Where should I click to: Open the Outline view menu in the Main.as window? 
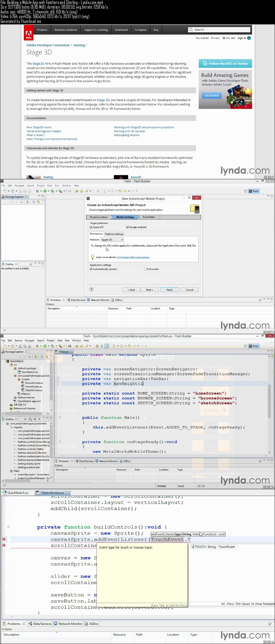(x=43, y=419)
